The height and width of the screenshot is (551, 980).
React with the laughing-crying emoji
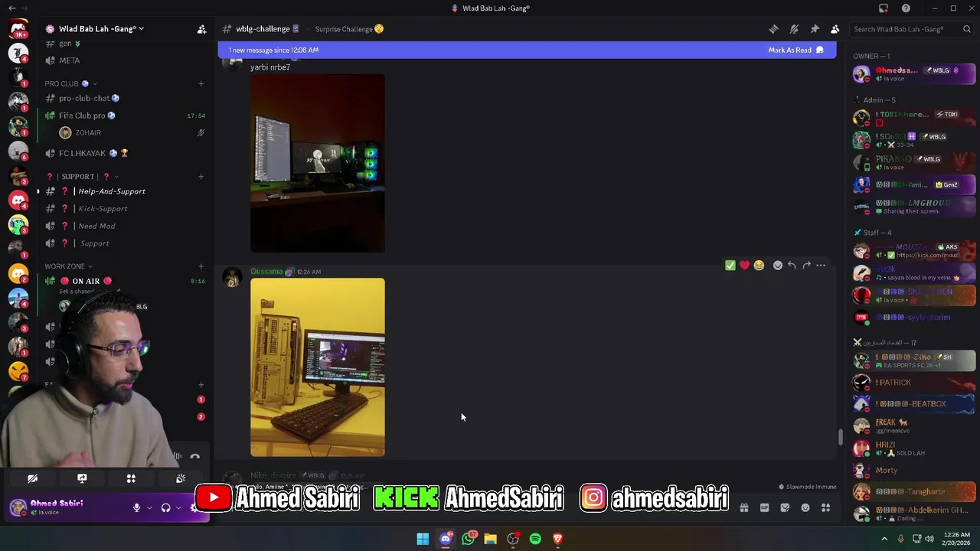tap(759, 266)
